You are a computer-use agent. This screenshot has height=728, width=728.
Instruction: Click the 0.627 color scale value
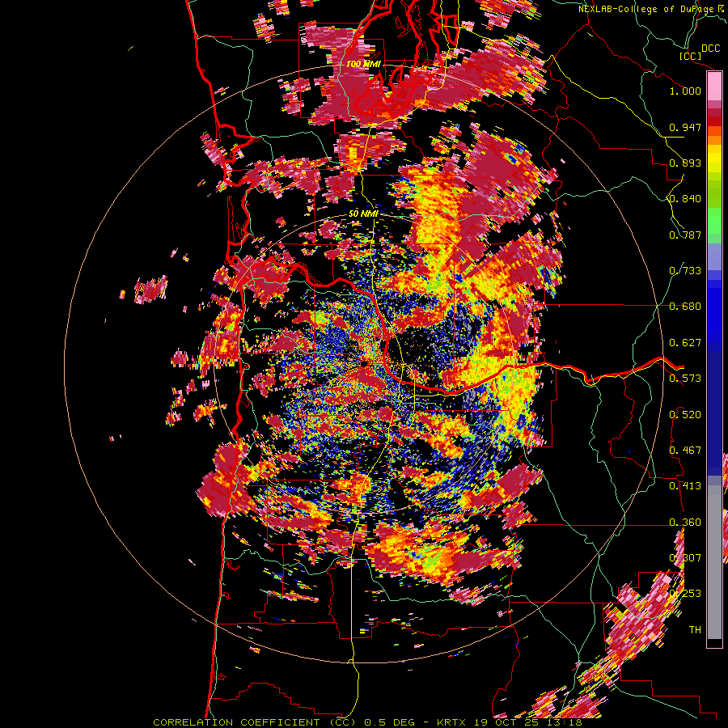(x=685, y=343)
